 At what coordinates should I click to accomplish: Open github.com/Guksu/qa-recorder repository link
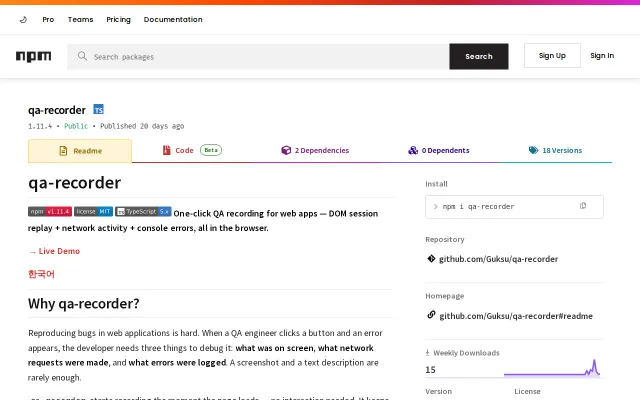coord(498,259)
